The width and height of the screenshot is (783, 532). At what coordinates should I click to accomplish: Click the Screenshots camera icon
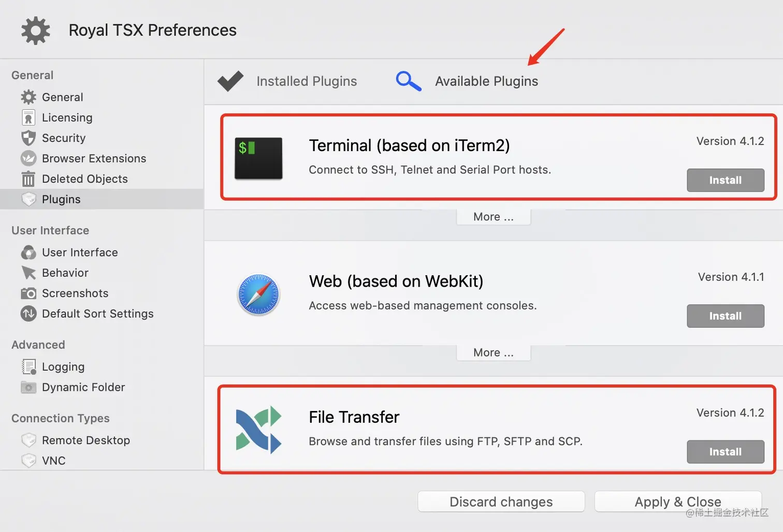[28, 293]
